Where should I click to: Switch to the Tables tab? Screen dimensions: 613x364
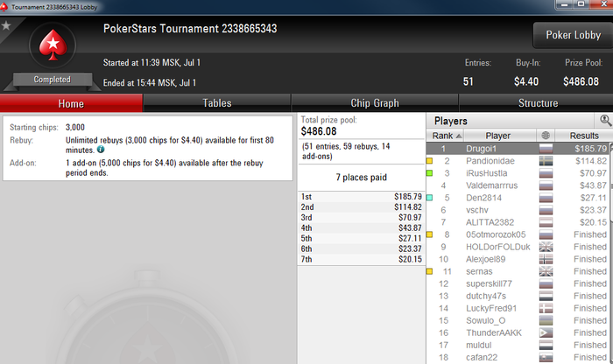point(217,103)
